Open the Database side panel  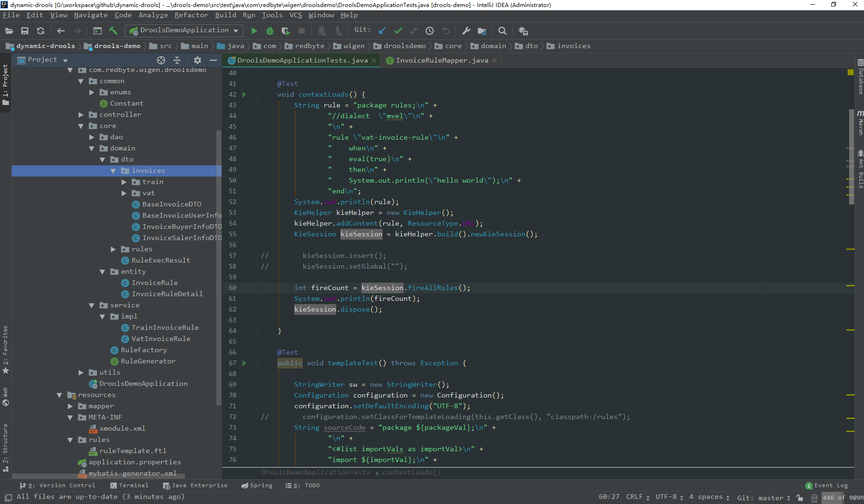coord(860,77)
